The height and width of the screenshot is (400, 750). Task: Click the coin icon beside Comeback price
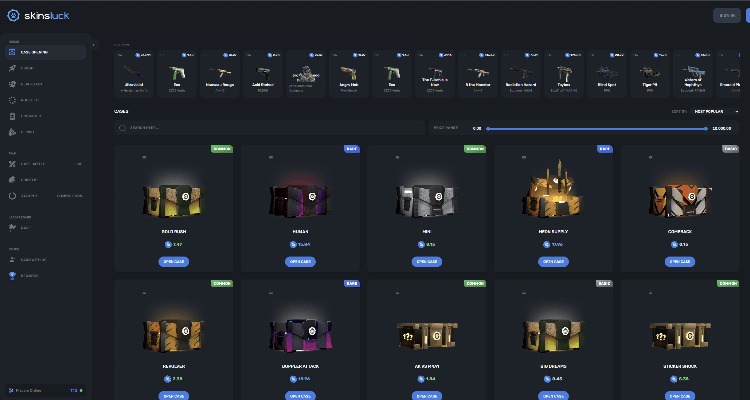pos(674,244)
